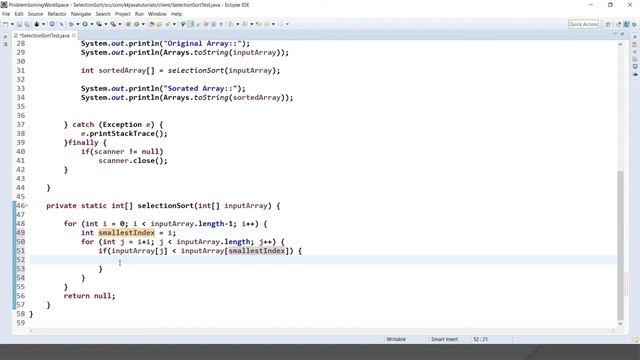
Task: Toggle Skip All Breakpoints icon
Action: pos(62,24)
